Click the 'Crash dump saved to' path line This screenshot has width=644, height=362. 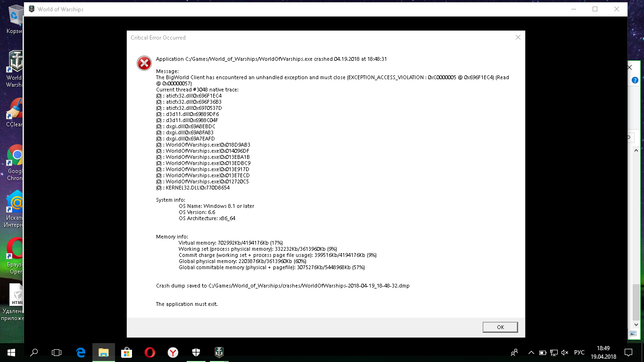282,286
